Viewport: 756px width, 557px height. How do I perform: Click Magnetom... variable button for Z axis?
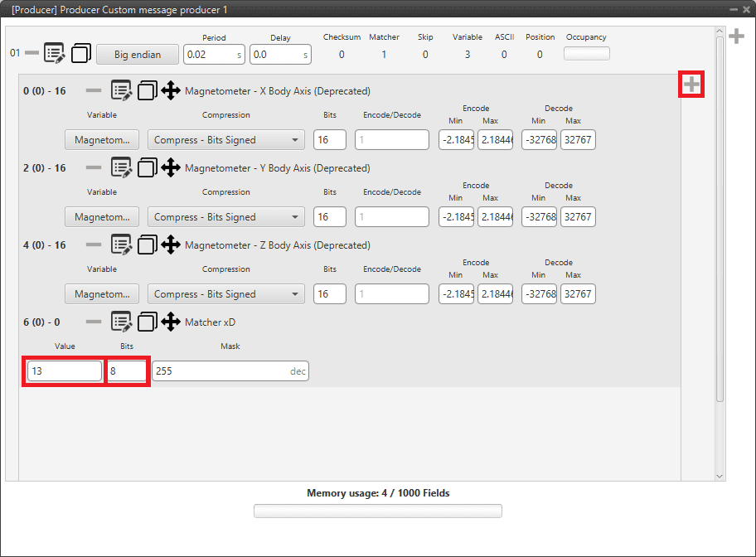click(102, 294)
